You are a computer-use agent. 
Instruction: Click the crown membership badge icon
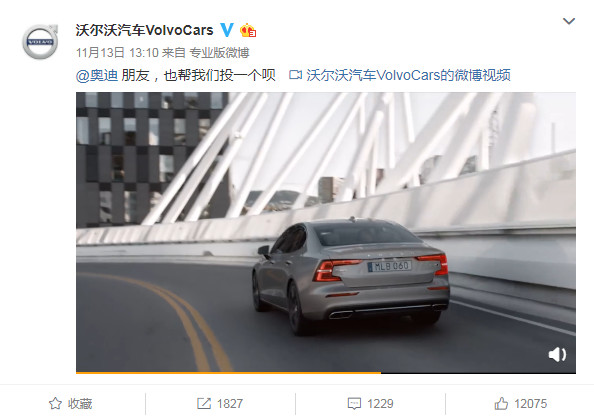coord(248,30)
